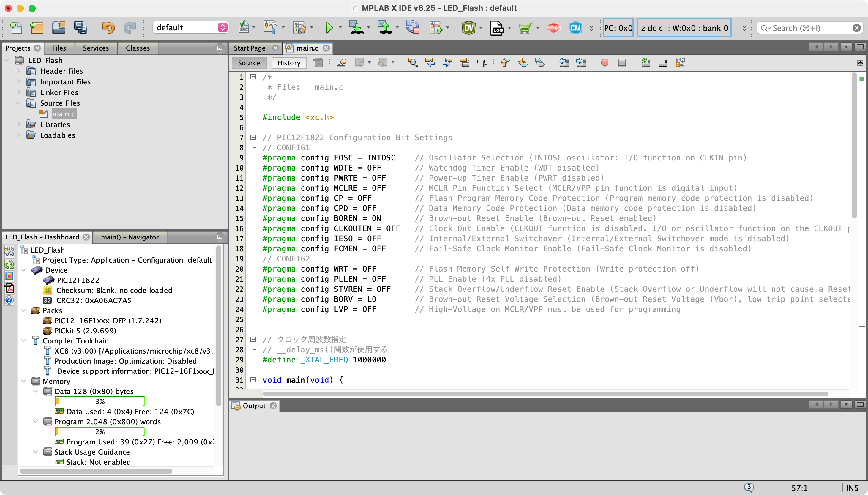Viewport: 868px width, 495px height.
Task: Click the Debug Project icon
Action: [436, 28]
